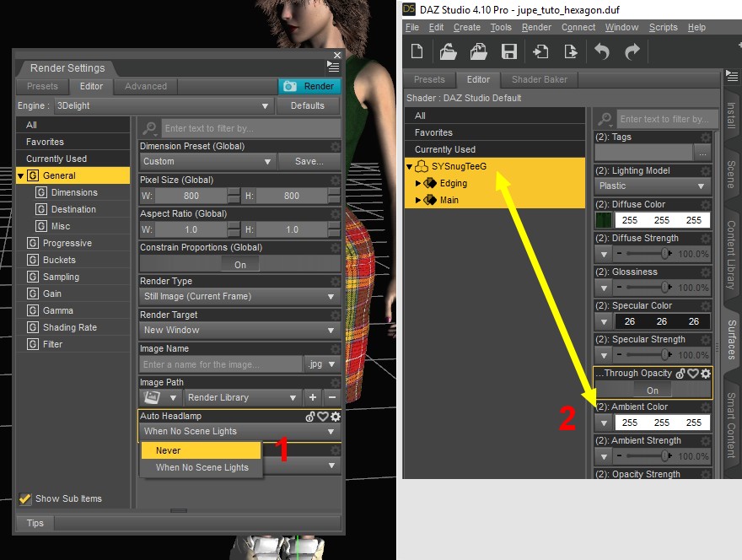Click the plus icon beside Render Library
Viewport: 742px width, 560px height.
pyautogui.click(x=312, y=397)
